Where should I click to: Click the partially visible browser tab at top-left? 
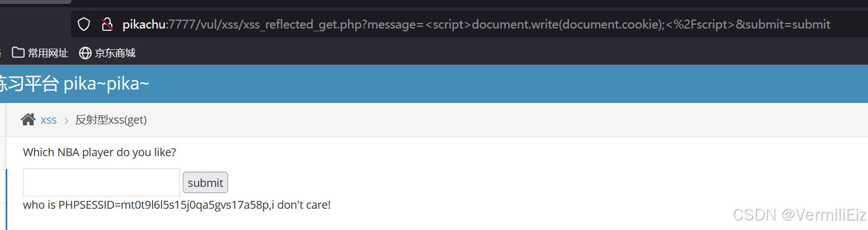coord(34,2)
